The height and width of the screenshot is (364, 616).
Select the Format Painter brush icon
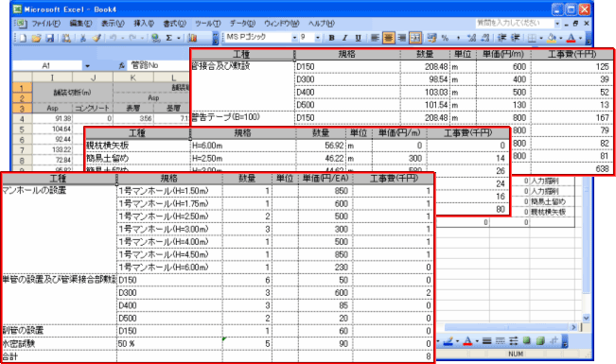(x=97, y=38)
